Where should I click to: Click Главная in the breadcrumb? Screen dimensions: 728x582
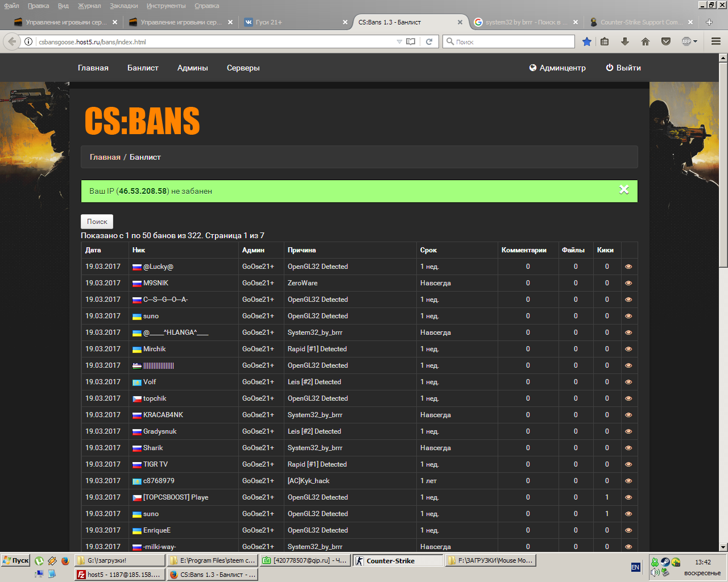(105, 157)
